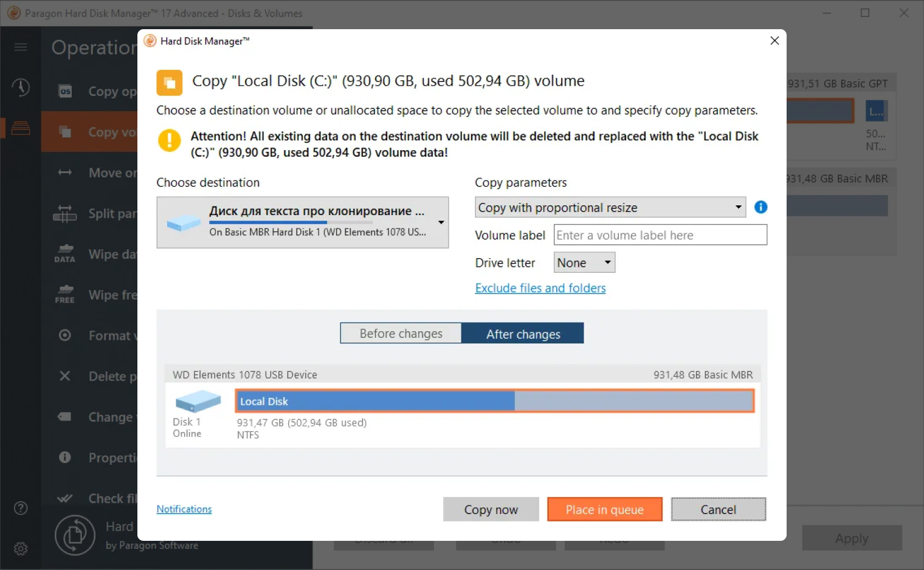Select Split partition in operations menu

point(89,213)
